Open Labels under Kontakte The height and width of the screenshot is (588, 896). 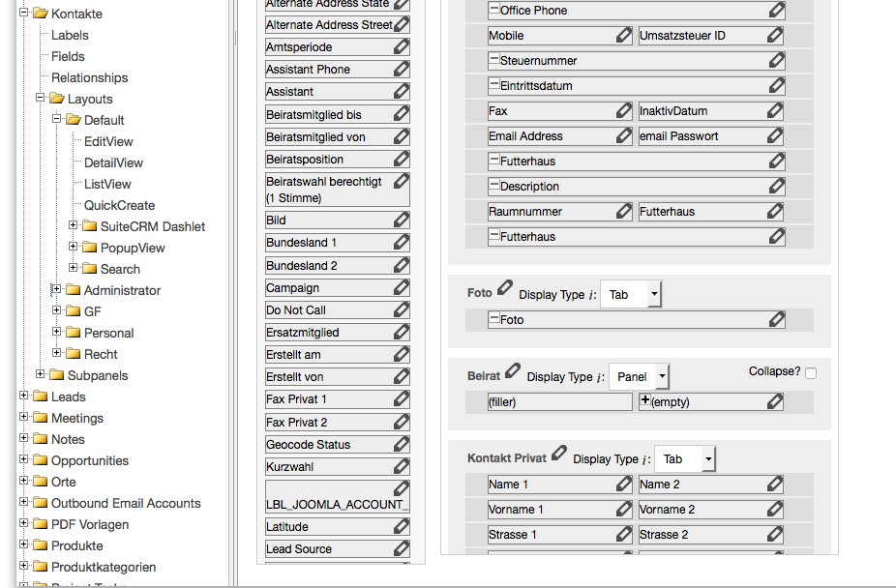point(70,36)
